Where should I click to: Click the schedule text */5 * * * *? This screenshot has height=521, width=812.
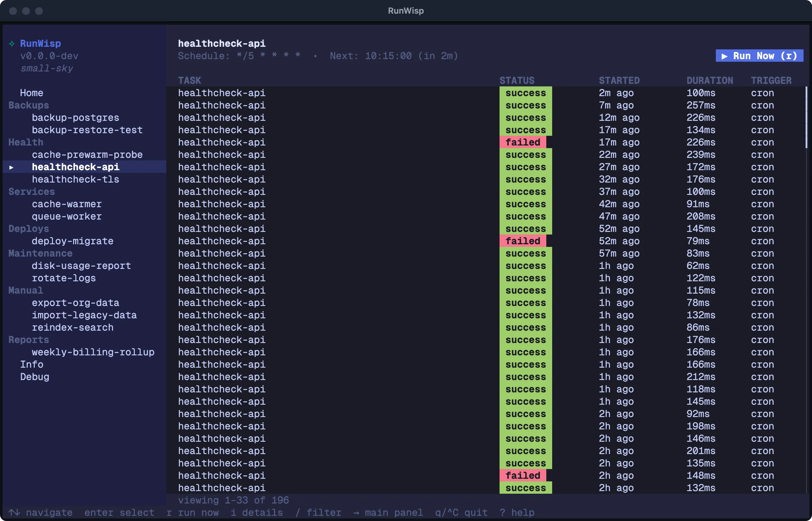point(268,56)
